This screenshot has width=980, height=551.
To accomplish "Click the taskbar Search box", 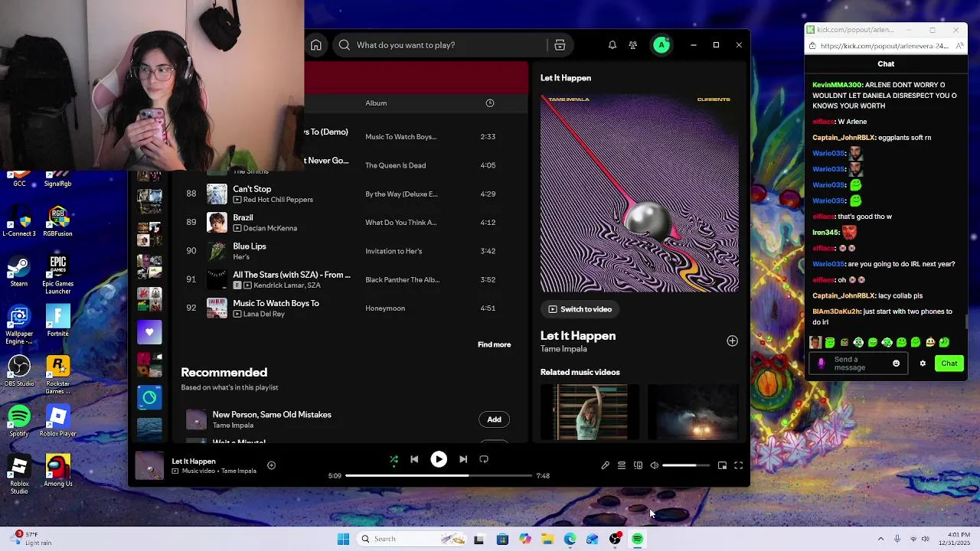I will coord(413,539).
